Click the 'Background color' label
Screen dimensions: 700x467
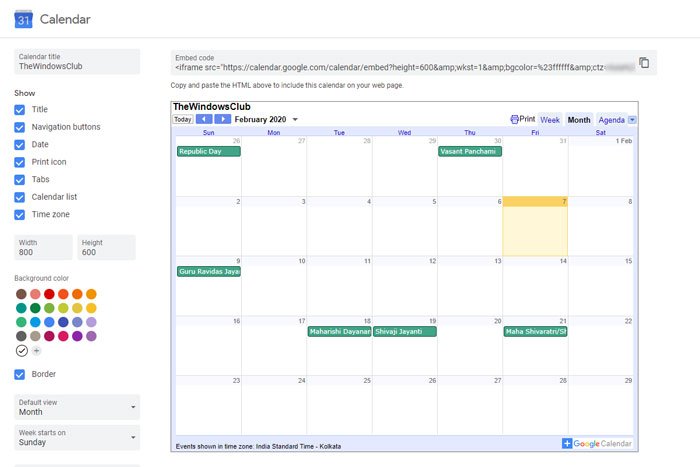tap(42, 278)
